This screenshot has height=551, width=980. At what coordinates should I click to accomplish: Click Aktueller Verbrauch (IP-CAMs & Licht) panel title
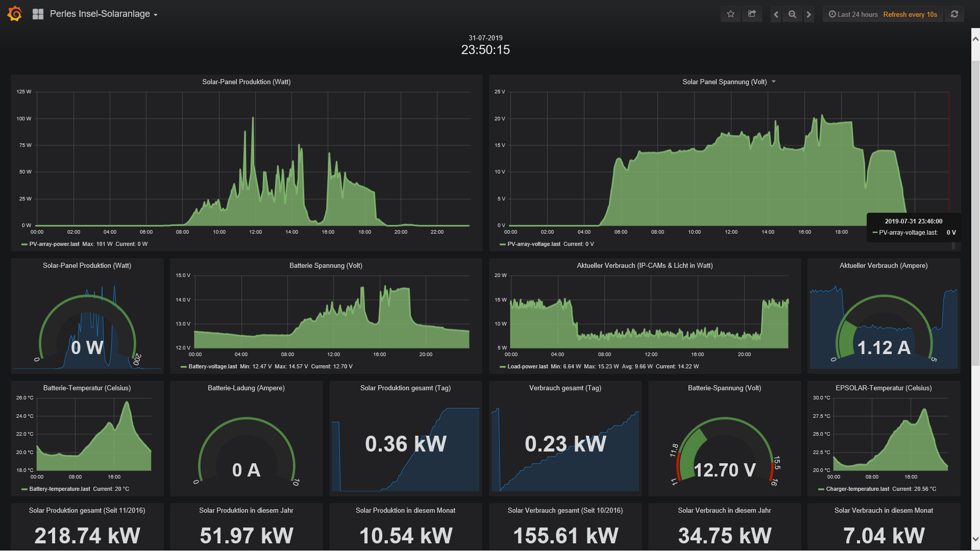pyautogui.click(x=645, y=266)
